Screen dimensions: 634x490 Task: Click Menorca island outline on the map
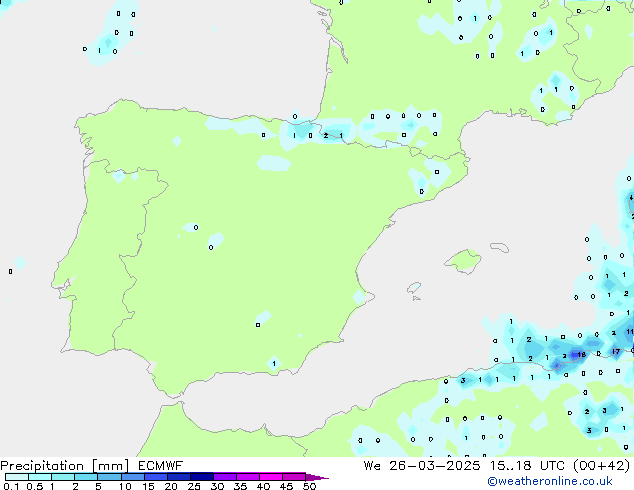(x=499, y=247)
